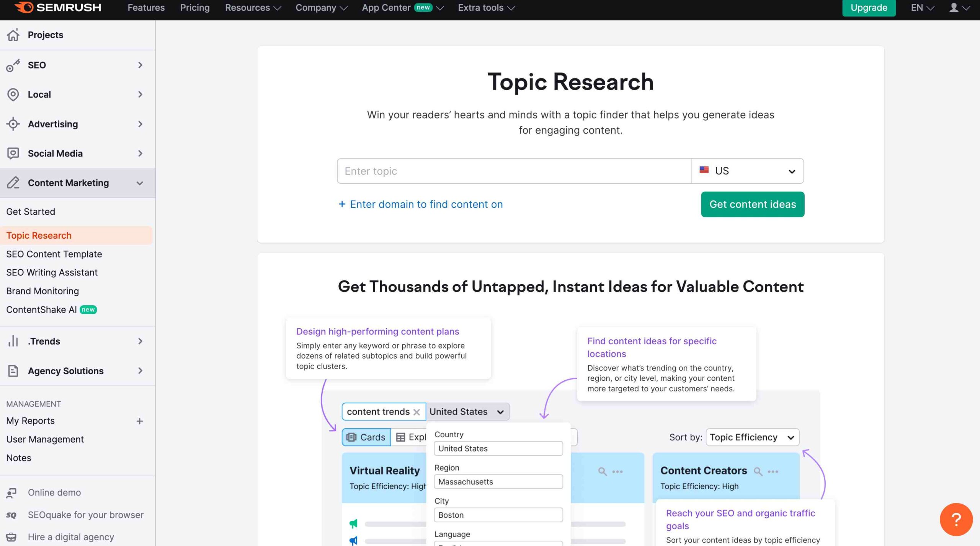This screenshot has height=546, width=980.
Task: Open more options on Content Creators card
Action: click(x=773, y=471)
